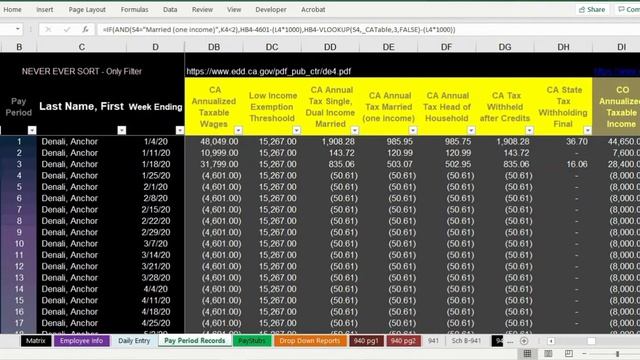Adjust the zoom slider handle
640x360 pixels.
pyautogui.click(x=618, y=353)
